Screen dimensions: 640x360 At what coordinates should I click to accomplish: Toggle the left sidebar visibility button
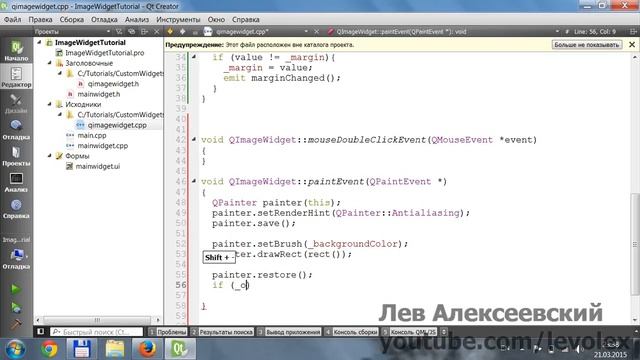40,331
